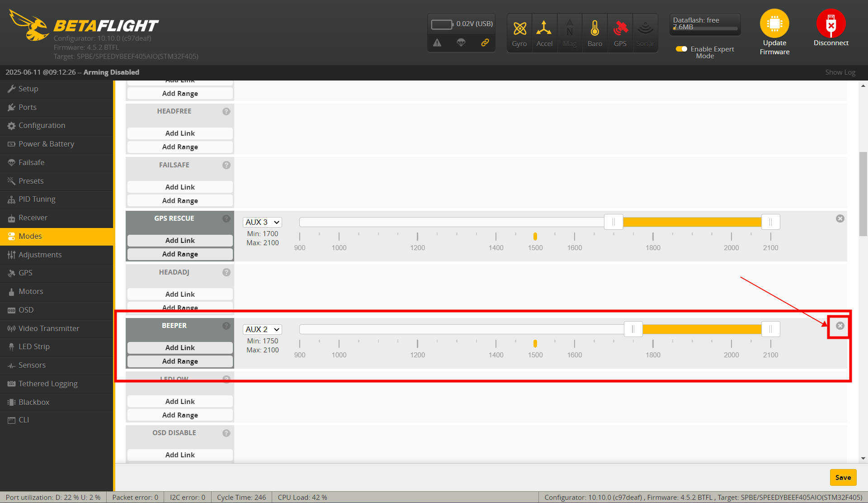
Task: Open the Configuration tab
Action: tap(57, 125)
